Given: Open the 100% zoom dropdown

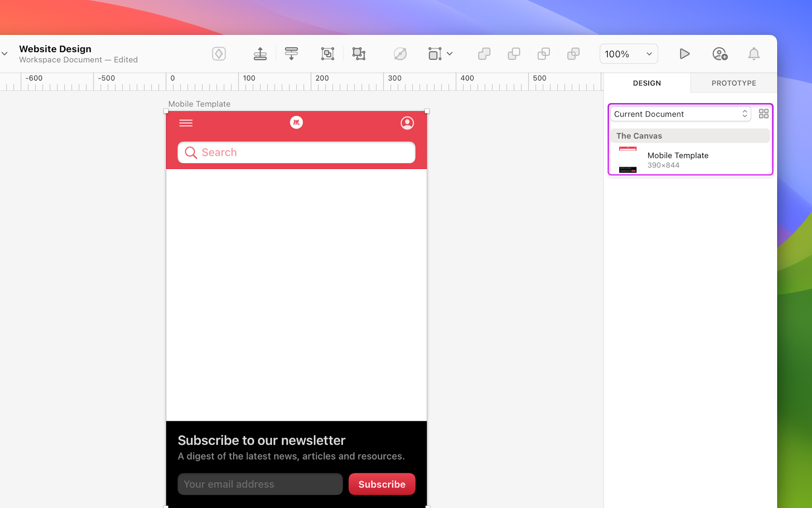Looking at the screenshot, I should click(x=628, y=54).
